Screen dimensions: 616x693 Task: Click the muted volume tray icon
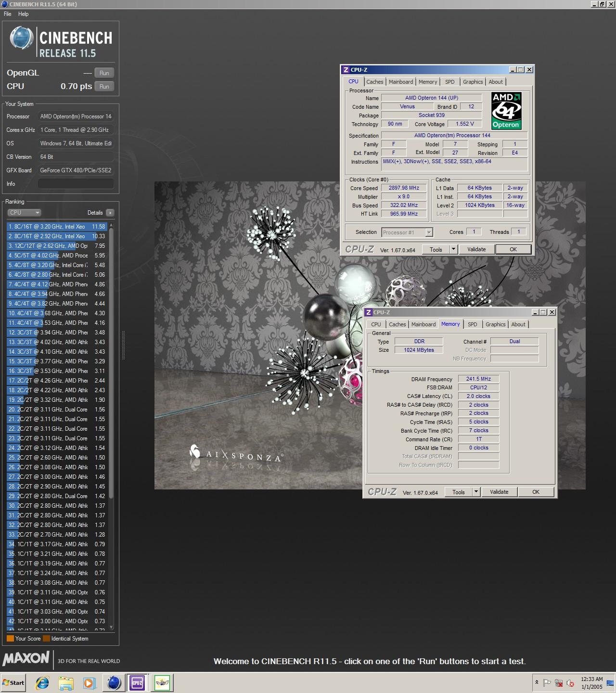click(x=570, y=682)
